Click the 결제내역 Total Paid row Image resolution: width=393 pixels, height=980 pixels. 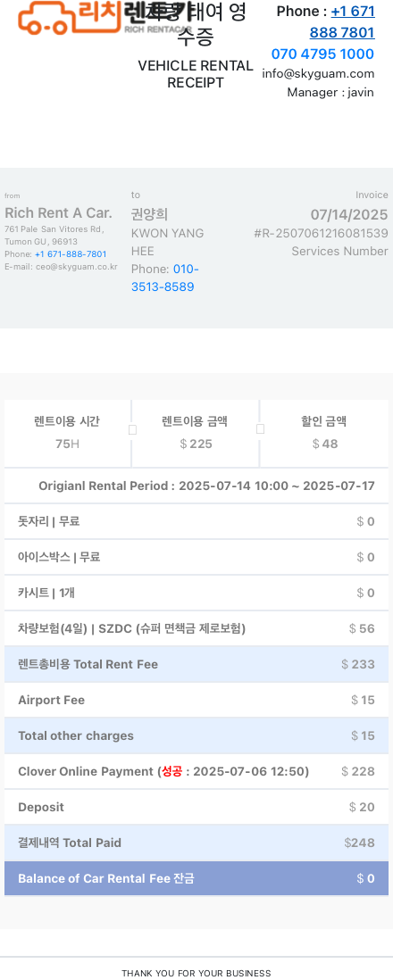pyautogui.click(x=196, y=843)
